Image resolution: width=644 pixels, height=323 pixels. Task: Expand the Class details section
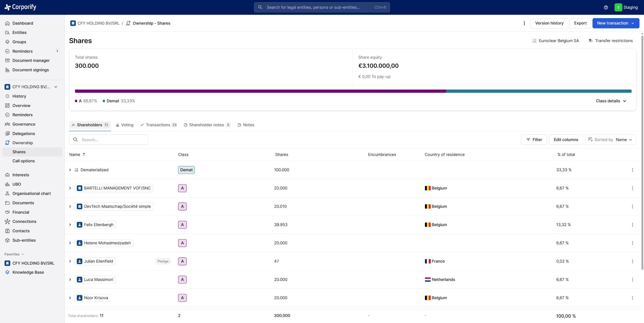coord(611,101)
